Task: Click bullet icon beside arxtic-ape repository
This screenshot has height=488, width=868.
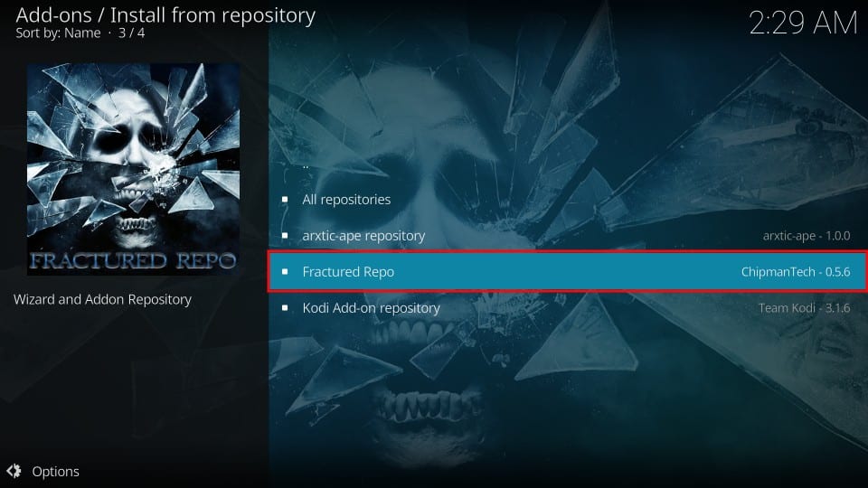Action: click(x=285, y=236)
